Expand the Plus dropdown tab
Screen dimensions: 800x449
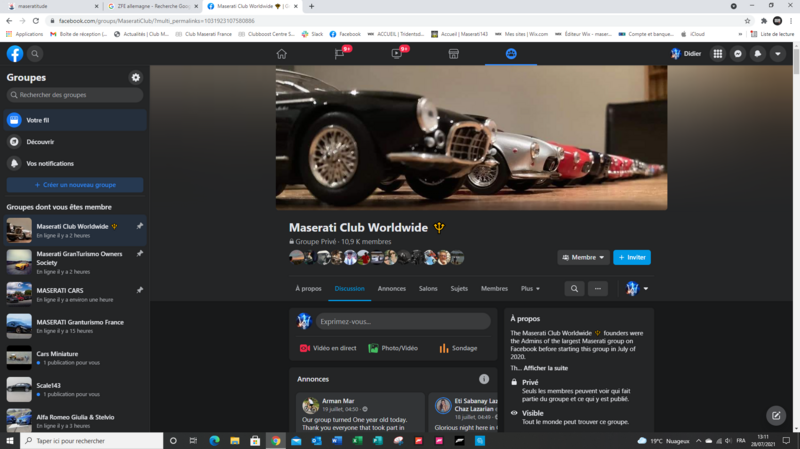point(530,288)
